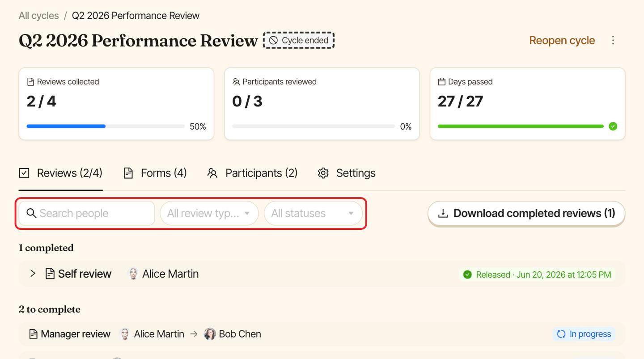Click the Days passed green progress bar

click(x=521, y=127)
